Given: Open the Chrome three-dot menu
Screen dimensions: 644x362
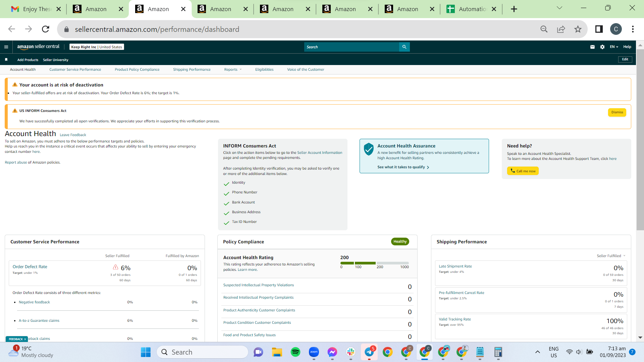Looking at the screenshot, I should [x=633, y=29].
